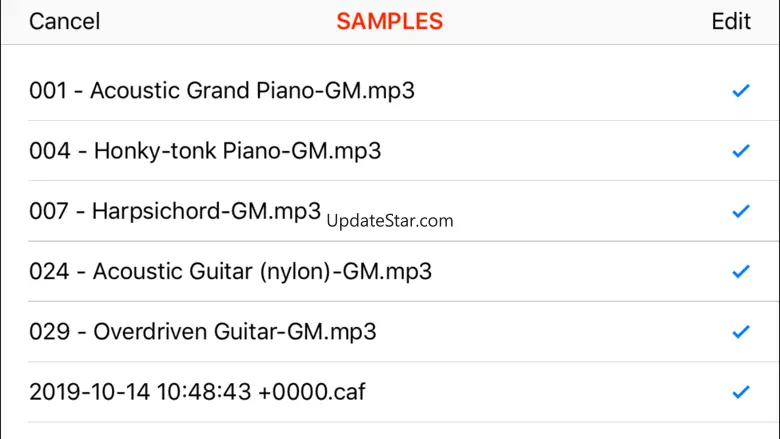
Task: Toggle checkmark for Acoustic Guitar (nylon)
Action: [x=741, y=271]
